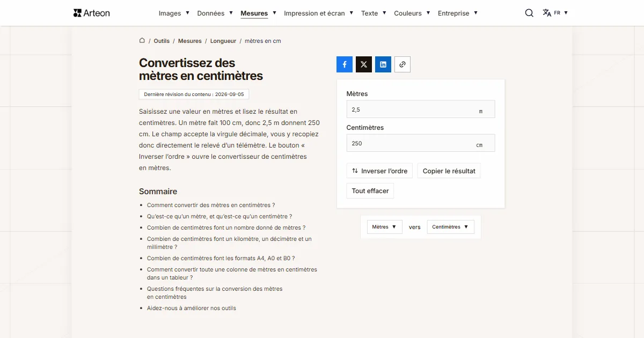The height and width of the screenshot is (338, 644).
Task: Focus the Centimètres result field
Action: (x=421, y=143)
